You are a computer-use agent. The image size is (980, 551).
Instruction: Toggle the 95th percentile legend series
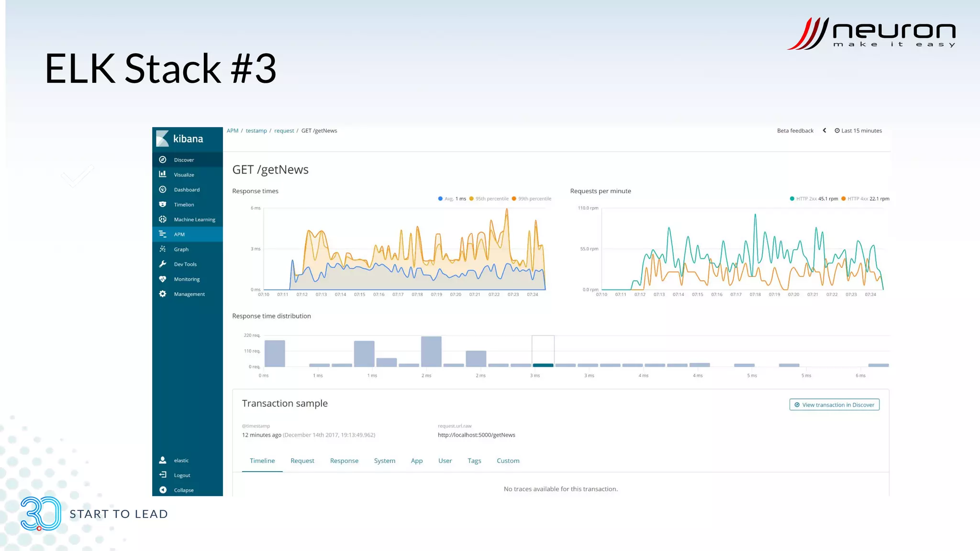point(491,198)
